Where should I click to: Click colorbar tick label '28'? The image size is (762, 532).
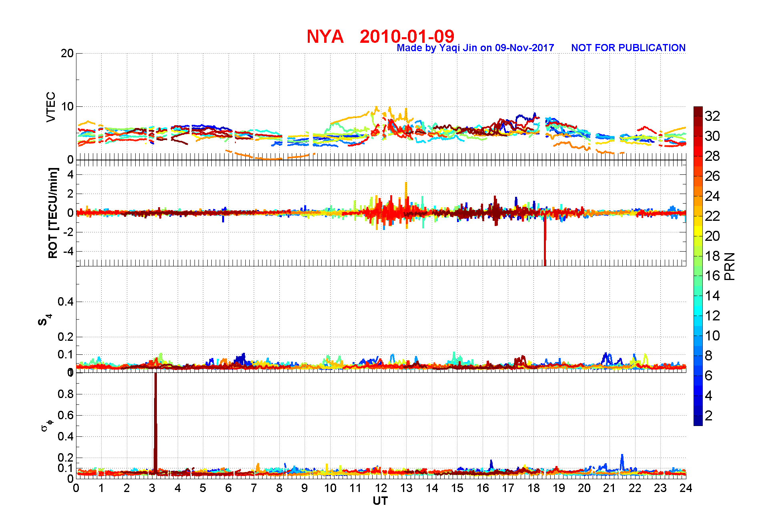point(712,156)
